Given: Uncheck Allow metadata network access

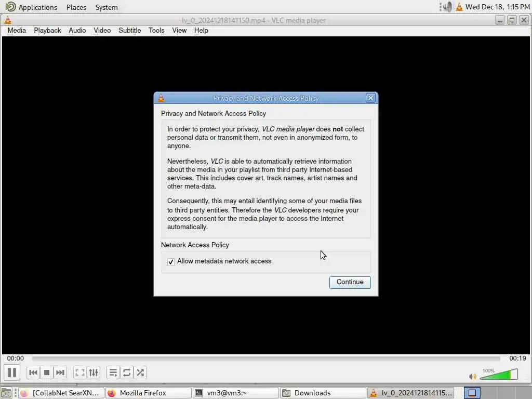Looking at the screenshot, I should pos(170,262).
